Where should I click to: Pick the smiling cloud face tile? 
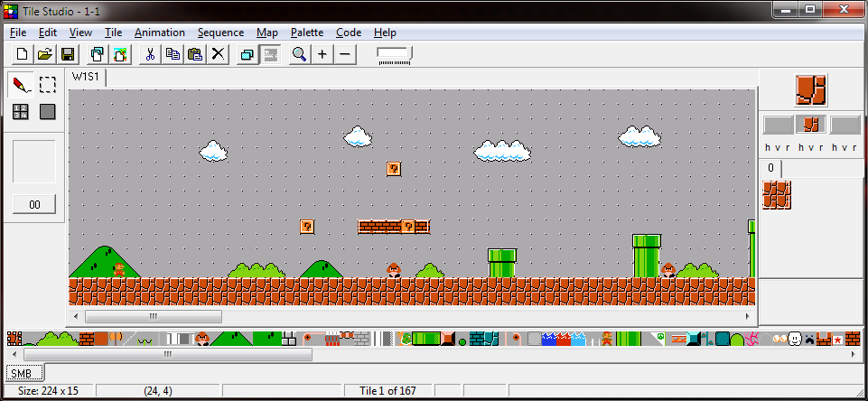point(795,339)
